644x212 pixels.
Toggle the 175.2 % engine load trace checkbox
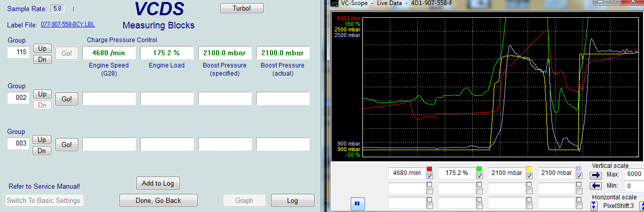click(x=479, y=176)
